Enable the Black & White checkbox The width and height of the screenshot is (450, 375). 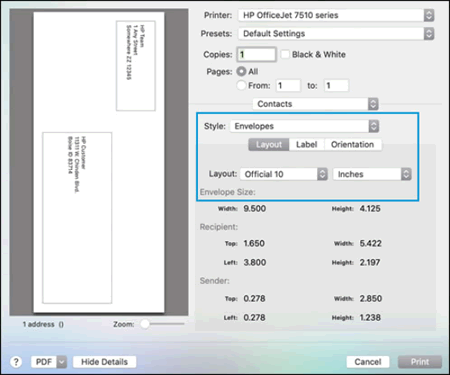tap(285, 54)
